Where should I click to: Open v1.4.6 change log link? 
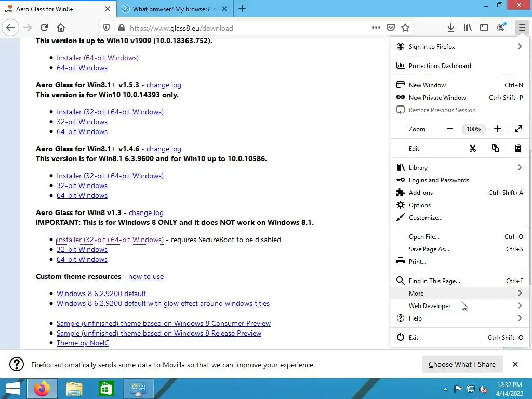tap(164, 149)
